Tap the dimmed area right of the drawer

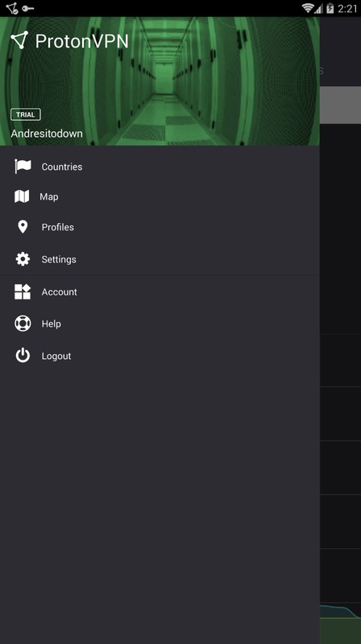click(340, 328)
